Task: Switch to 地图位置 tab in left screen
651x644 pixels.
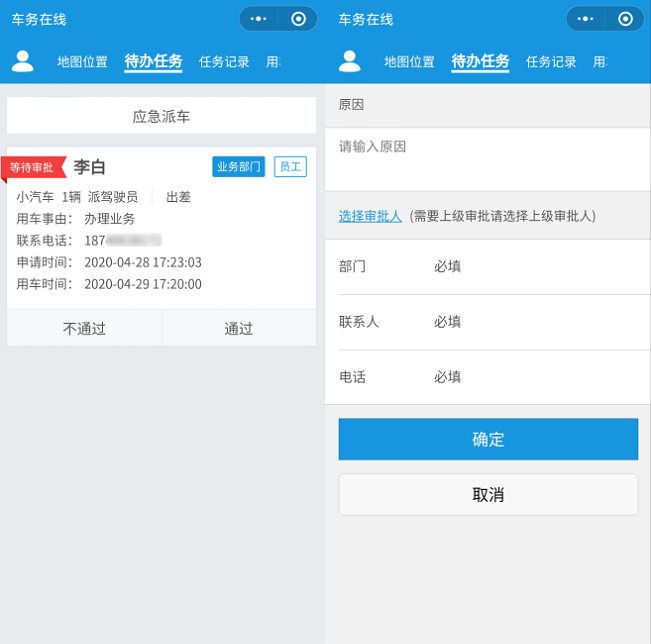Action: 82,62
